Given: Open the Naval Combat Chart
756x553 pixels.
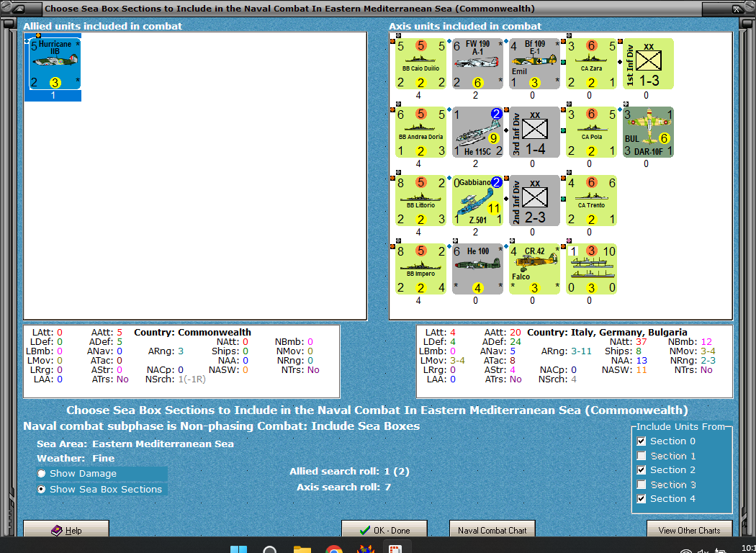Looking at the screenshot, I should pyautogui.click(x=492, y=529).
